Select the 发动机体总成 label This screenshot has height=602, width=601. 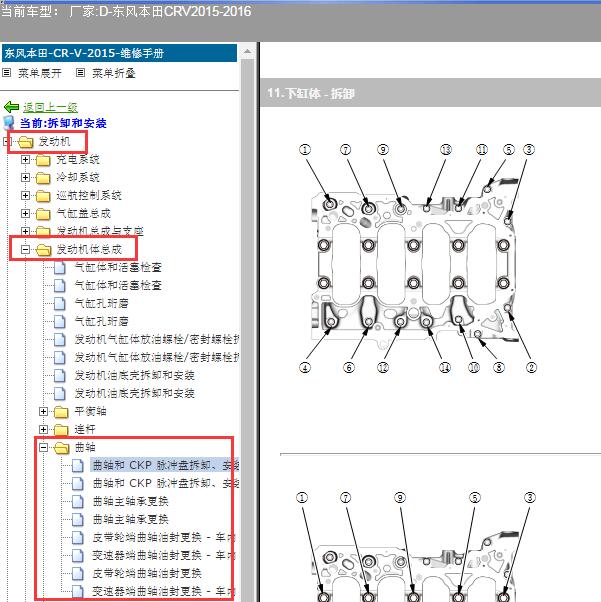pyautogui.click(x=89, y=250)
